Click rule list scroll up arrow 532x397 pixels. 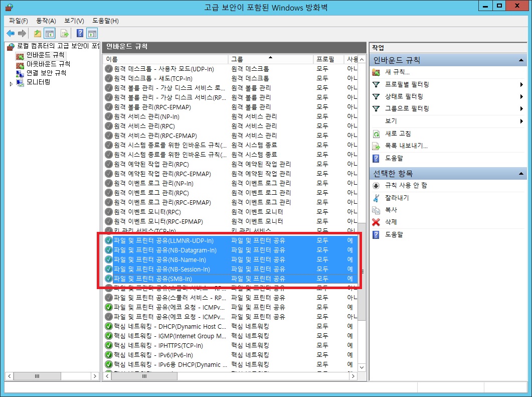(x=362, y=59)
